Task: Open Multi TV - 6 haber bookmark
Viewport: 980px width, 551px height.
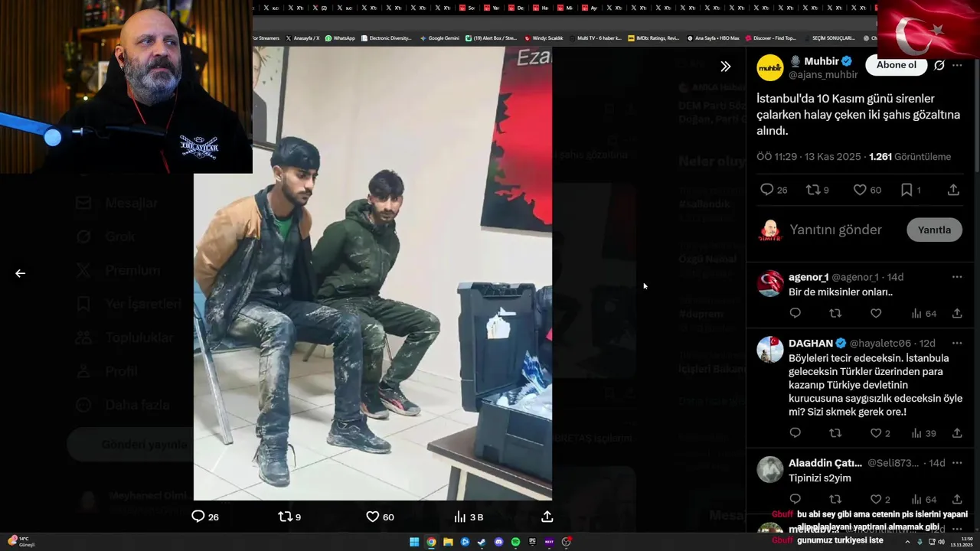Action: 594,37
